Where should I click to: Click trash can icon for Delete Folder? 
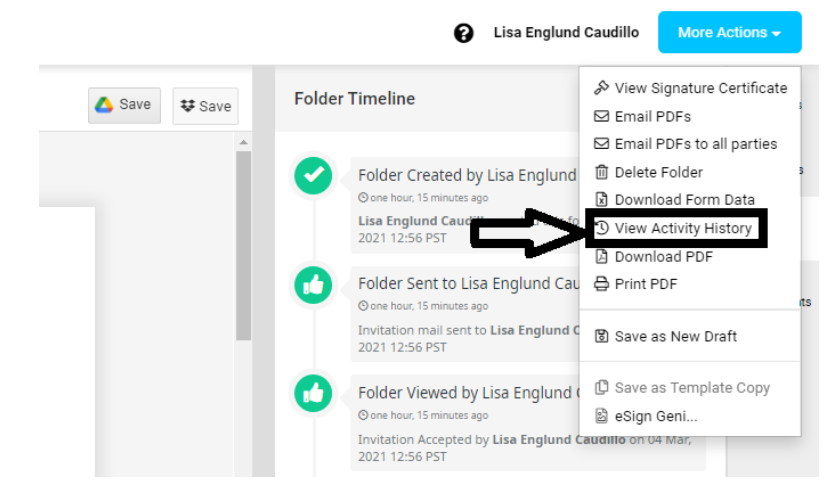601,172
